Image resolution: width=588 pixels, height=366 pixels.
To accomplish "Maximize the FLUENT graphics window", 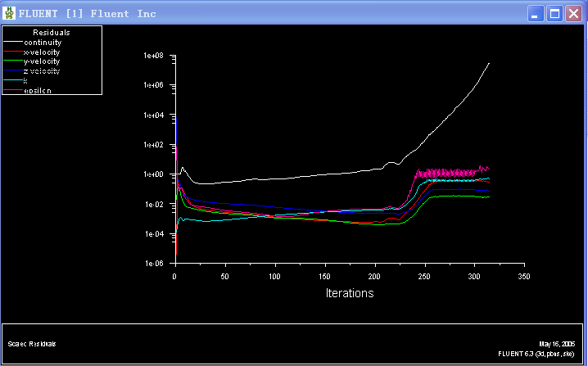I will point(554,14).
